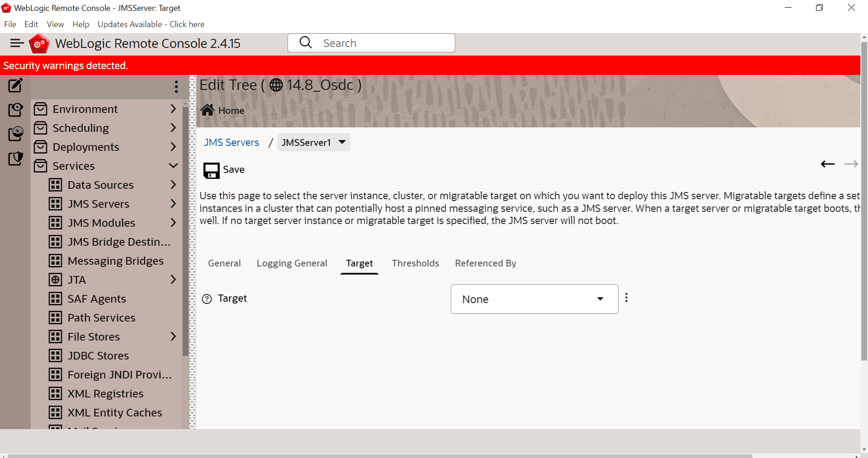The image size is (868, 458).
Task: Open the View menu
Action: 55,24
